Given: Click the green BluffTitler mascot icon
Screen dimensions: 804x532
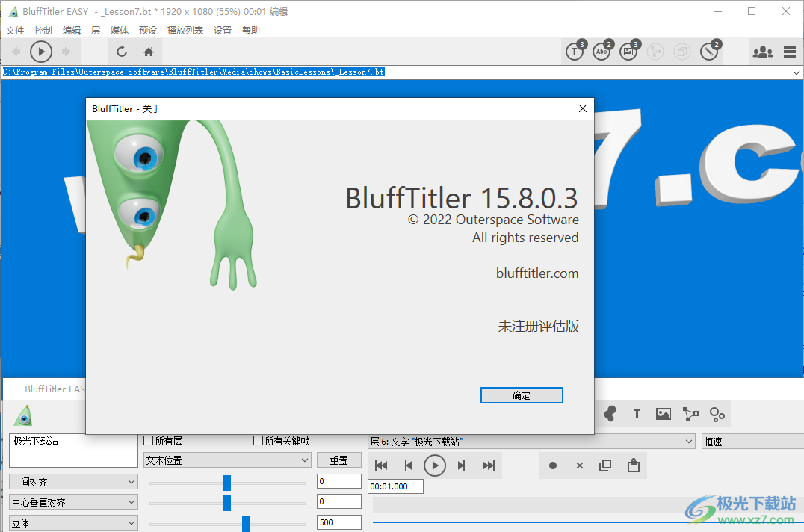Looking at the screenshot, I should [24, 415].
